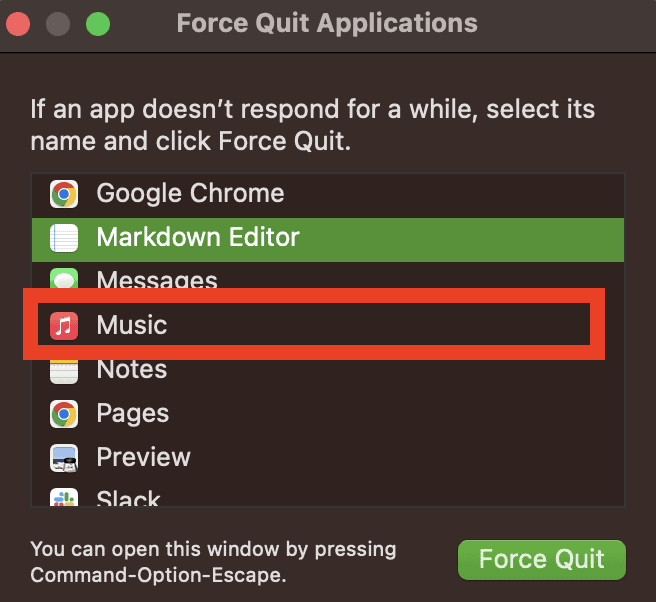This screenshot has height=602, width=656.
Task: Select the highlighted Markdown Editor row
Action: [198, 238]
